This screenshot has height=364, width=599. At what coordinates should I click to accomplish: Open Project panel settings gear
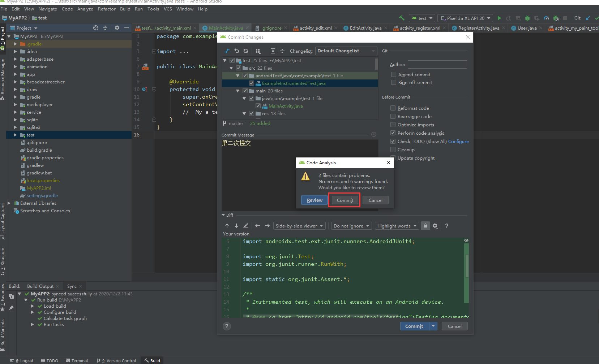click(117, 28)
